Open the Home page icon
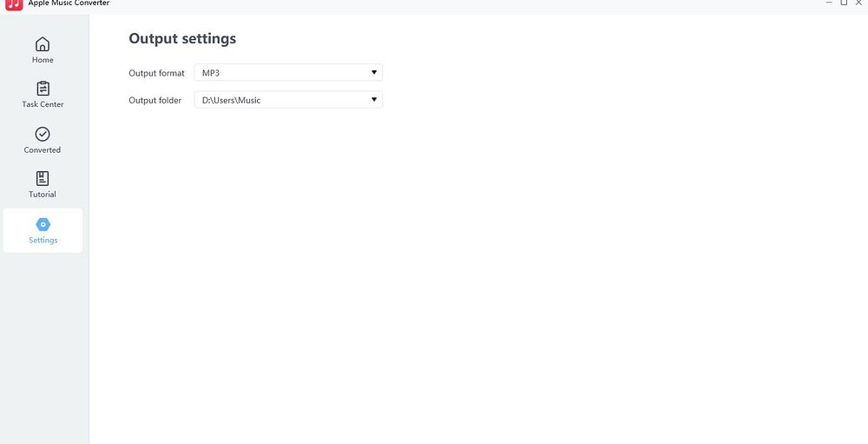 pyautogui.click(x=43, y=43)
